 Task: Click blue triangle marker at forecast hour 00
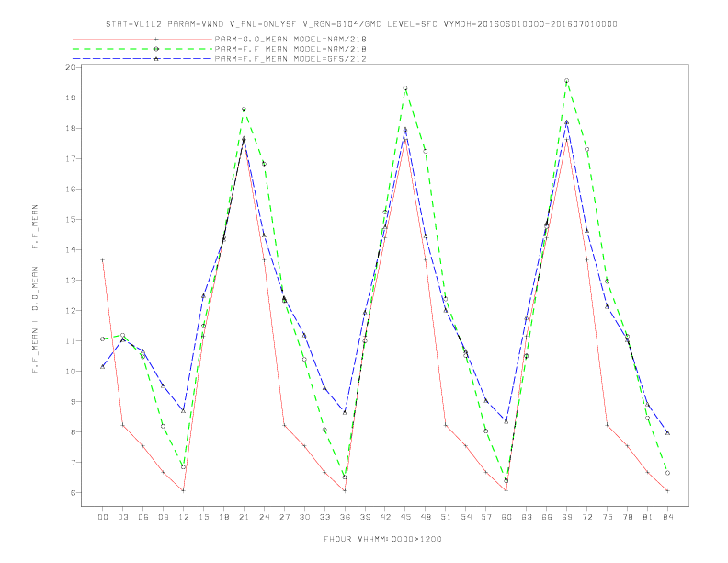coord(103,366)
